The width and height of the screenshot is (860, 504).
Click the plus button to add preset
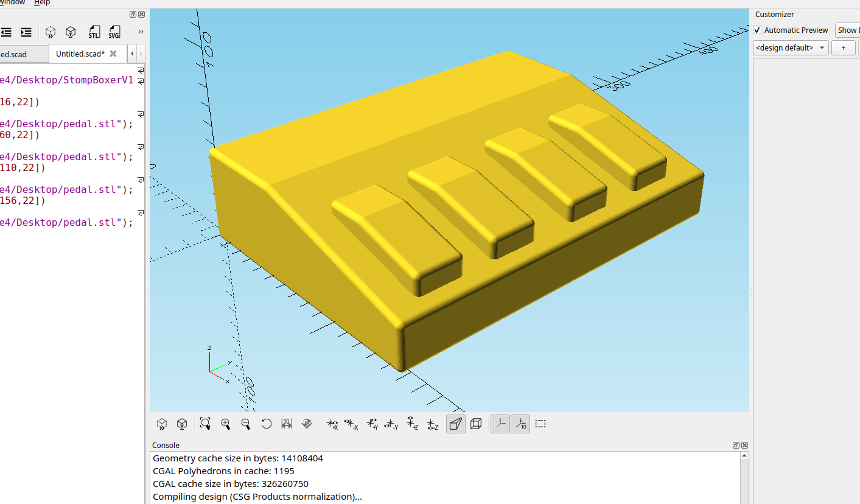844,47
